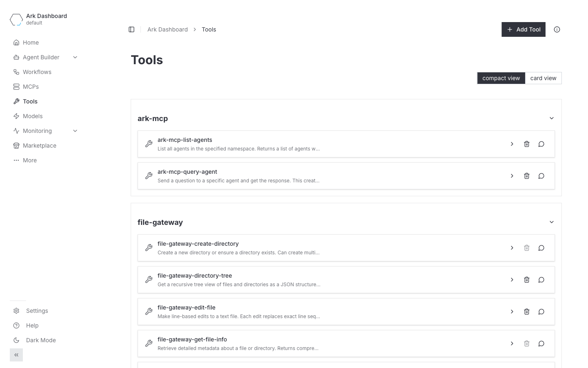Delete the file-gateway-directory-tree tool
The height and width of the screenshot is (368, 588).
tap(527, 280)
